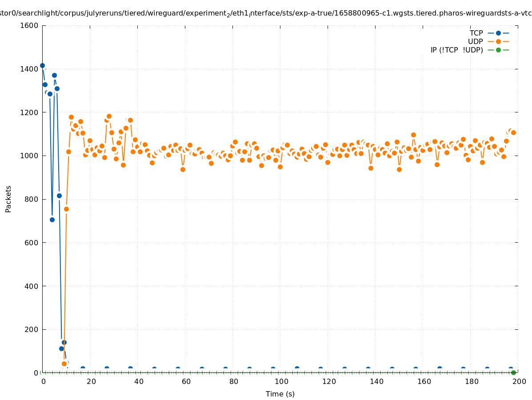Viewport: 532px width, 400px height.
Task: Select the UDP legend label
Action: point(475,41)
